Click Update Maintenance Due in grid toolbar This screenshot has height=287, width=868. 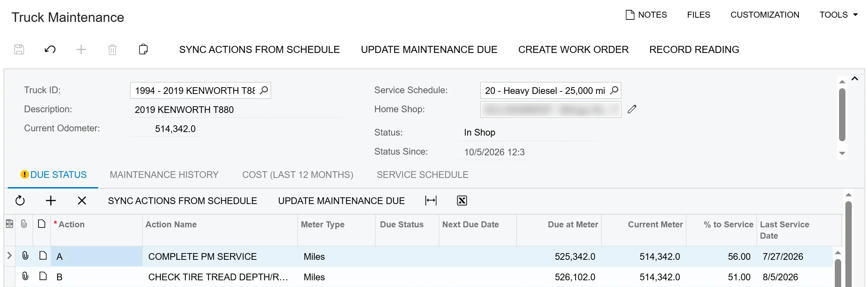pyautogui.click(x=341, y=201)
